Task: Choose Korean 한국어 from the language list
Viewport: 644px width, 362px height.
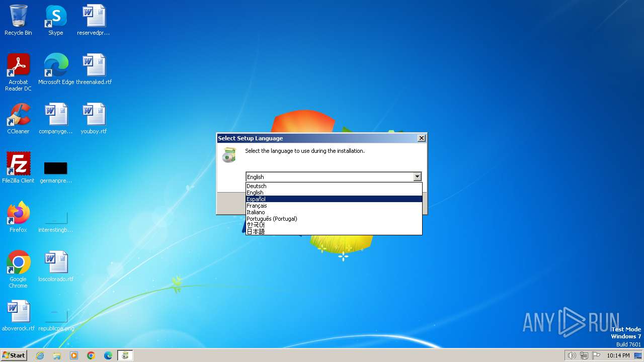Action: 334,225
